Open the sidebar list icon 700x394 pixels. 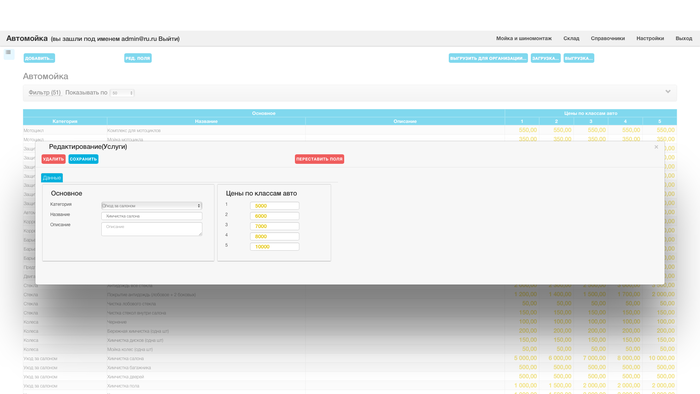point(8,53)
